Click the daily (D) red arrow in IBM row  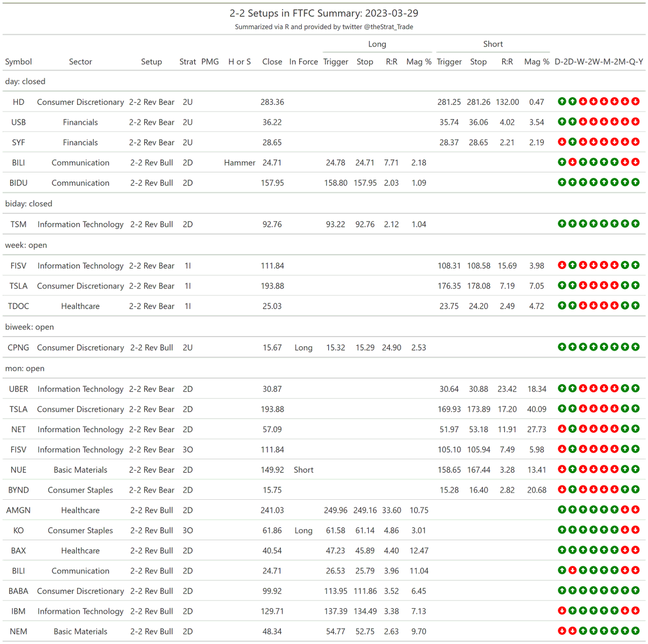click(x=562, y=611)
